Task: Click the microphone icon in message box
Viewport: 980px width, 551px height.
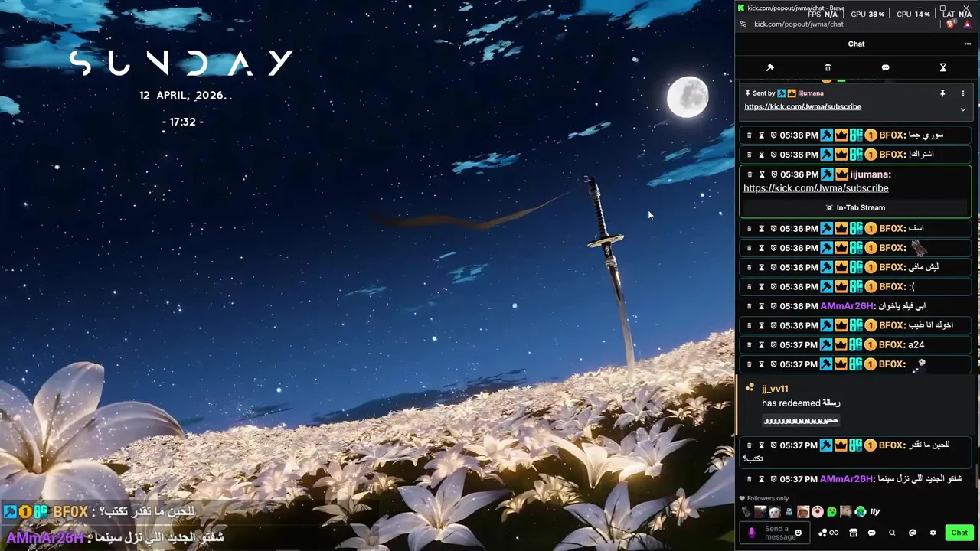Action: click(x=752, y=533)
